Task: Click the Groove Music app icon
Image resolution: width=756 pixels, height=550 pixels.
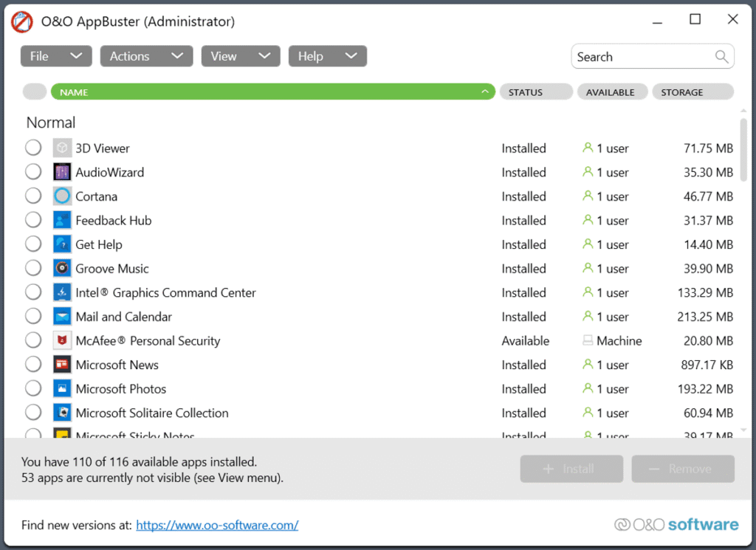Action: tap(62, 268)
